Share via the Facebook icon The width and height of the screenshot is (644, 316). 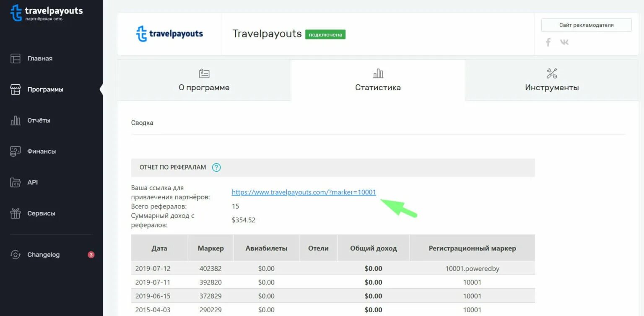(x=548, y=42)
